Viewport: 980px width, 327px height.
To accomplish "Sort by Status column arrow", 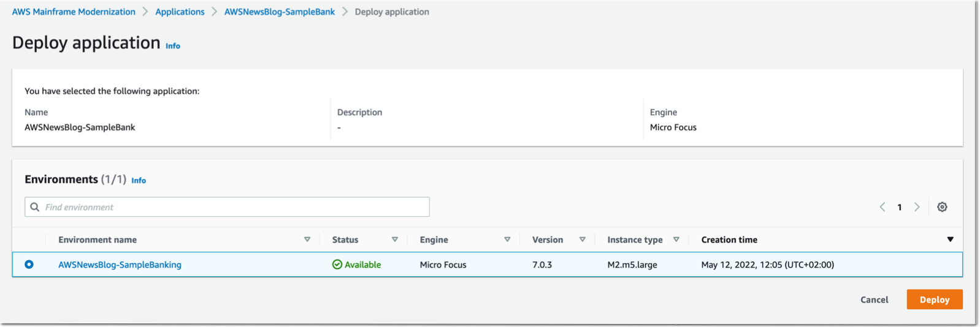I will 395,239.
